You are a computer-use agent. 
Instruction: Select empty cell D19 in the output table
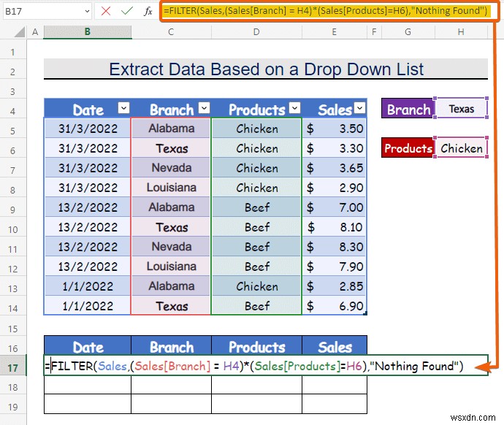tap(256, 404)
